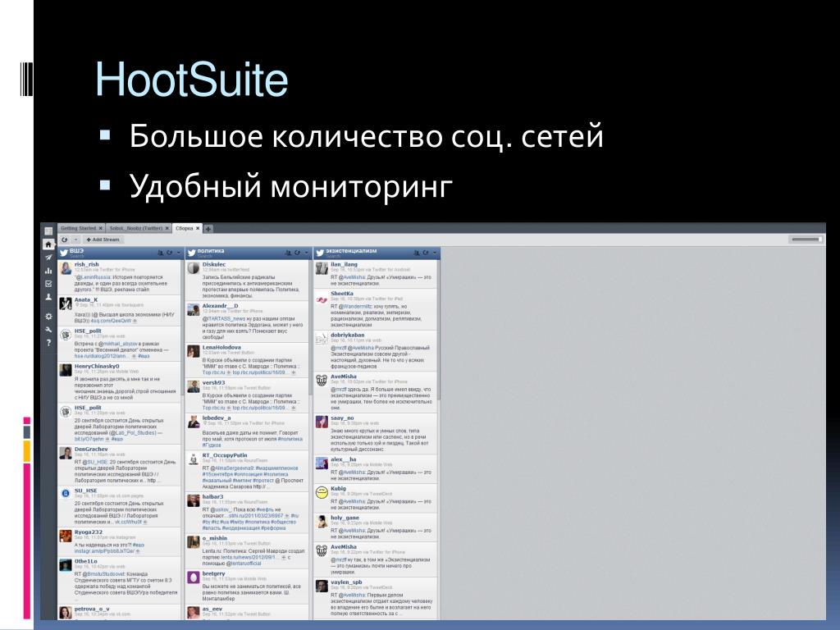
Task: Close the Getting Started tab
Action: click(101, 228)
